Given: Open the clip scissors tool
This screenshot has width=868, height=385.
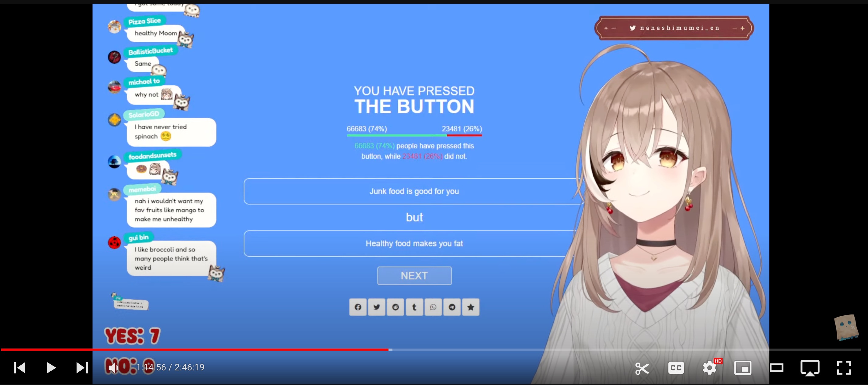Looking at the screenshot, I should coord(642,368).
